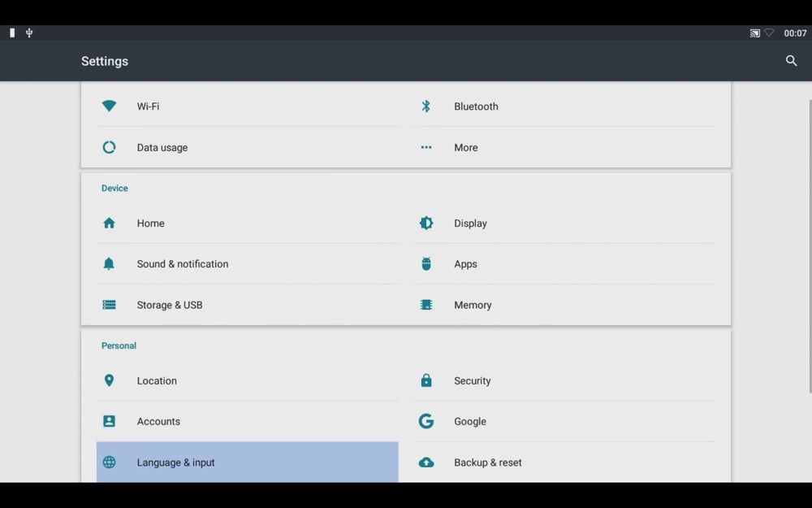
Task: Open Memory settings label
Action: (473, 306)
